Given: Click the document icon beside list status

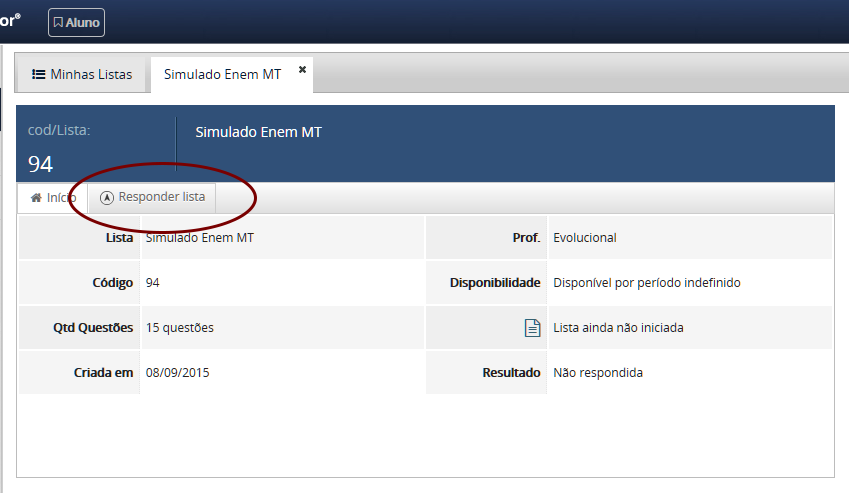Looking at the screenshot, I should (532, 328).
